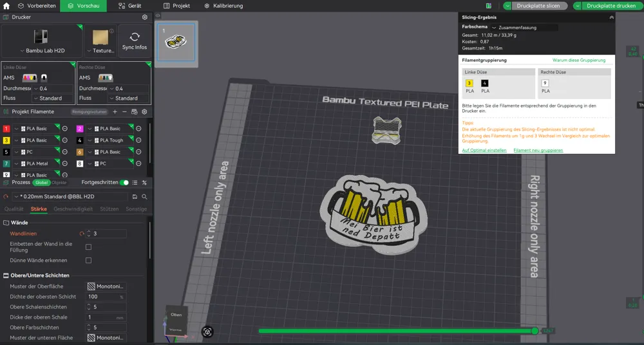
Task: Open the Warum diese Gruppierung link
Action: pos(579,61)
